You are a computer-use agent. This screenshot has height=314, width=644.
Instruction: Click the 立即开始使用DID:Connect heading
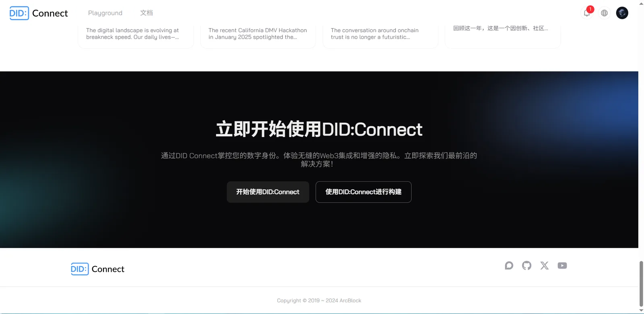tap(319, 129)
